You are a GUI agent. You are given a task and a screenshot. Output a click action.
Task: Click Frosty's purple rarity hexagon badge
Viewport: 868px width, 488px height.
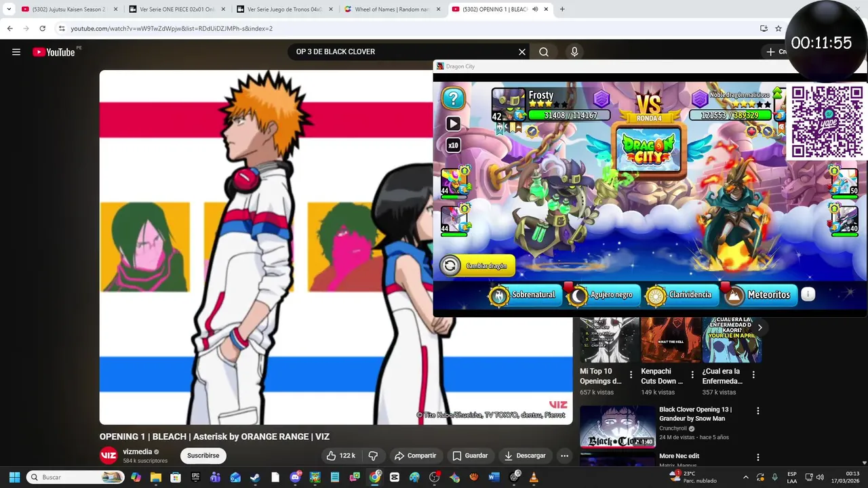[x=601, y=99]
